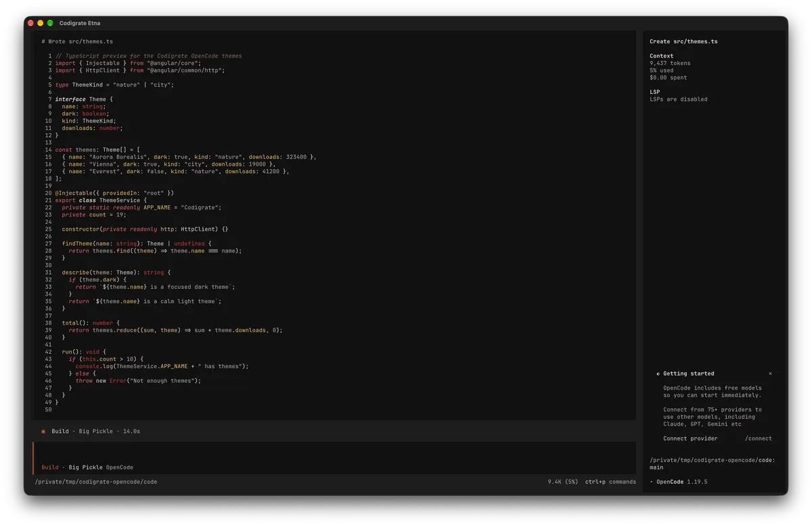Click 'if (this.count > 10) {' line 43
Screen dimensions: 812x527
106,359
